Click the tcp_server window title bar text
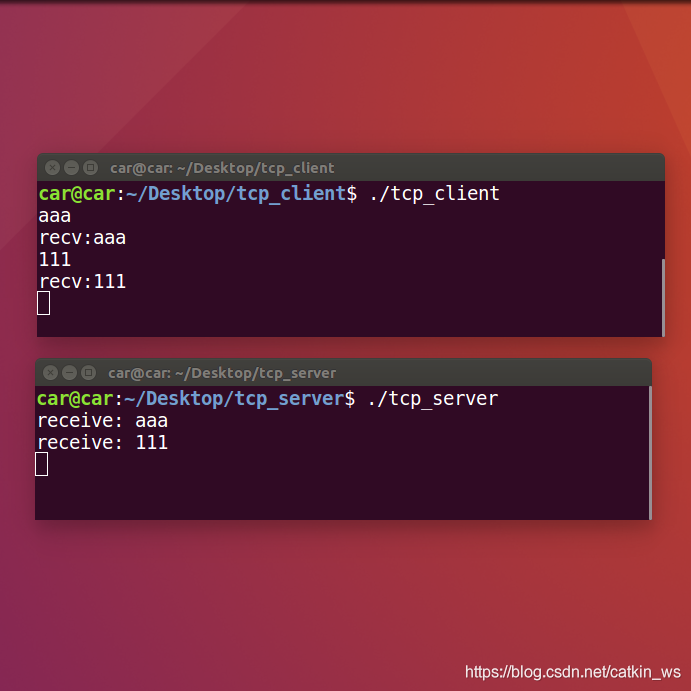Screen dimensions: 691x691 222,374
